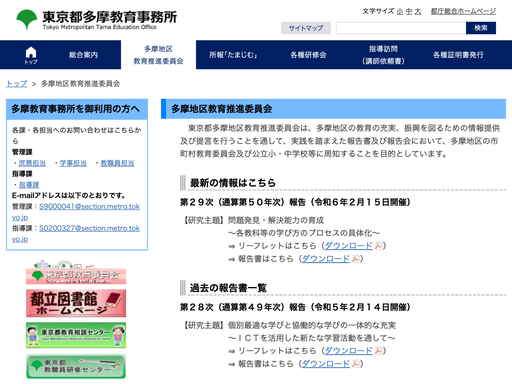The width and height of the screenshot is (512, 384).
Task: Open 東京都教育委員会 banner
Action: click(x=76, y=273)
